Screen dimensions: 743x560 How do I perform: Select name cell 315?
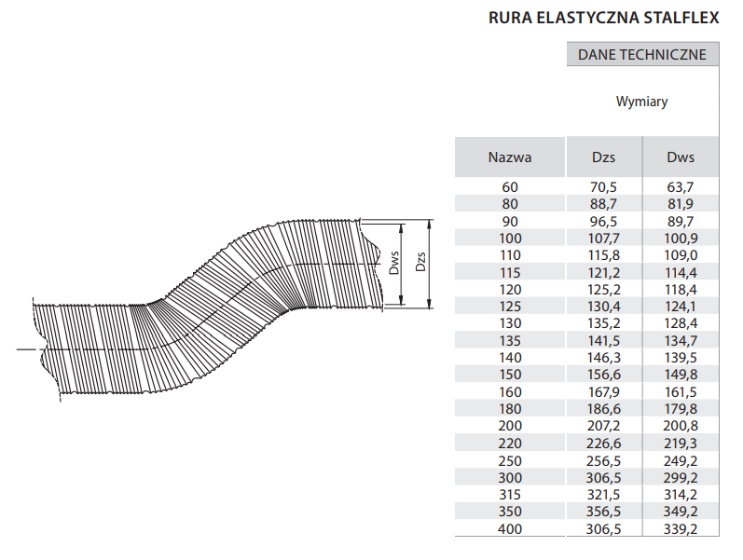click(x=510, y=495)
